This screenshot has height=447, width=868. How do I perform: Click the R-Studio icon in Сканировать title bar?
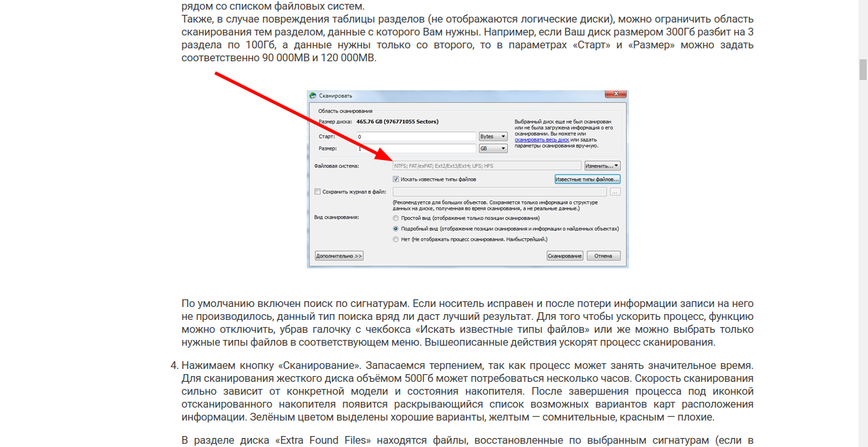(x=313, y=95)
